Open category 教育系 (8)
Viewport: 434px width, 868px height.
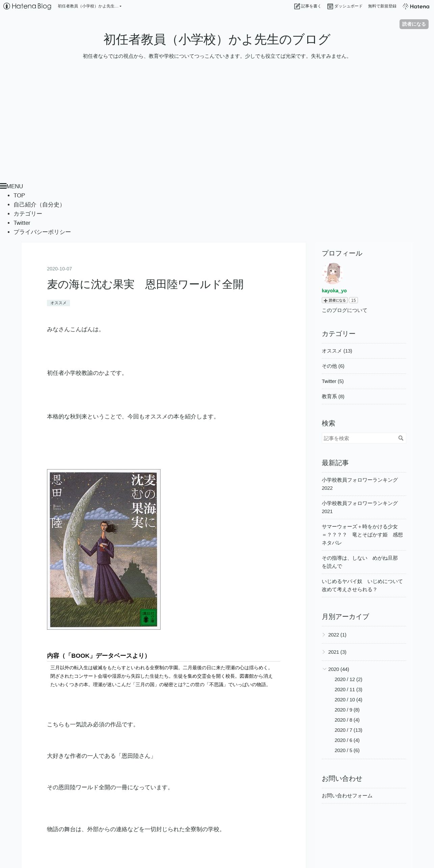333,396
